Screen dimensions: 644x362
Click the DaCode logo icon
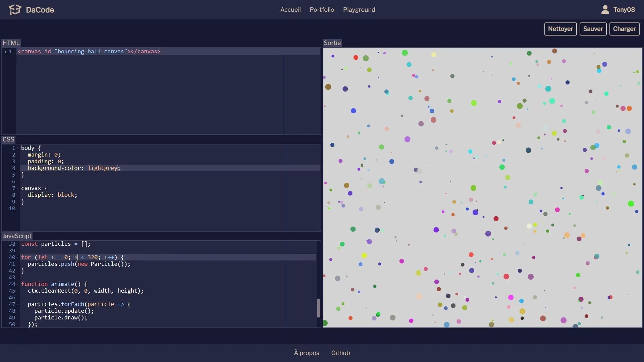click(x=15, y=10)
